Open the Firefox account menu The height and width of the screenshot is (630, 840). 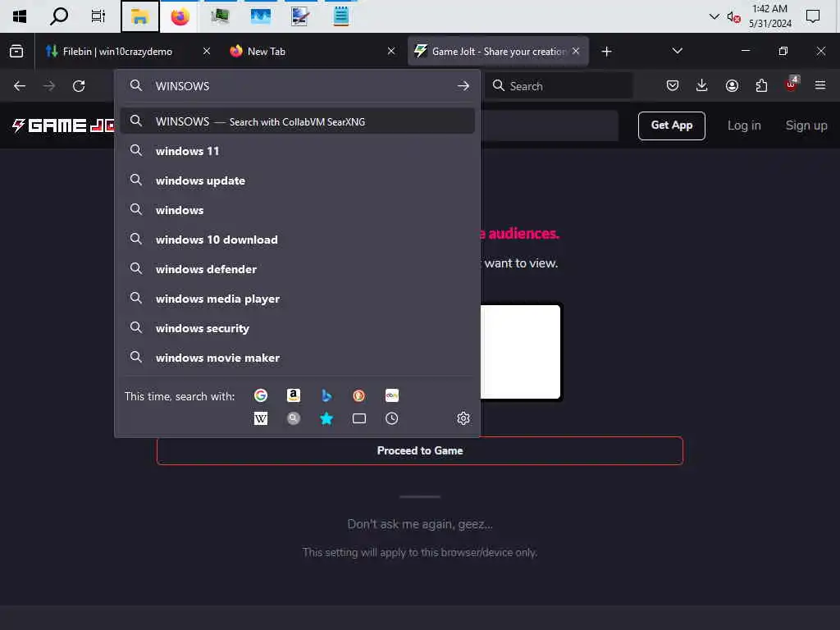click(732, 85)
